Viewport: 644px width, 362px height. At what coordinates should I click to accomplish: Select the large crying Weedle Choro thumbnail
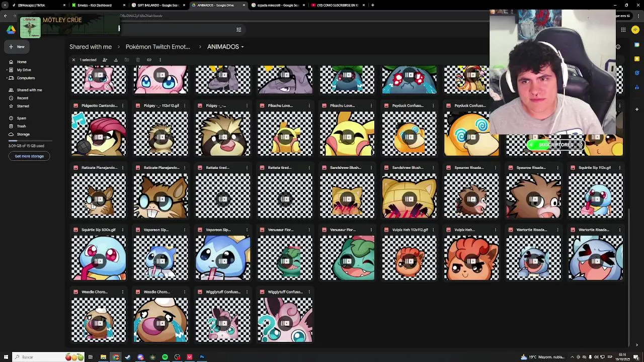click(160, 320)
